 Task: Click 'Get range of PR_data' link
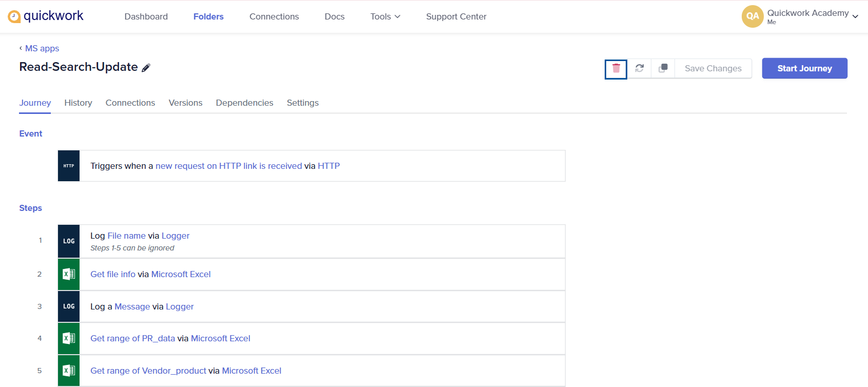pos(133,338)
